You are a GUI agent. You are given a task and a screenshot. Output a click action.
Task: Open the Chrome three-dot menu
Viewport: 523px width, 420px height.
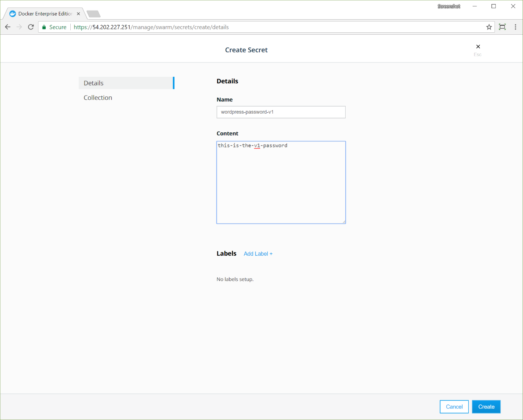515,27
